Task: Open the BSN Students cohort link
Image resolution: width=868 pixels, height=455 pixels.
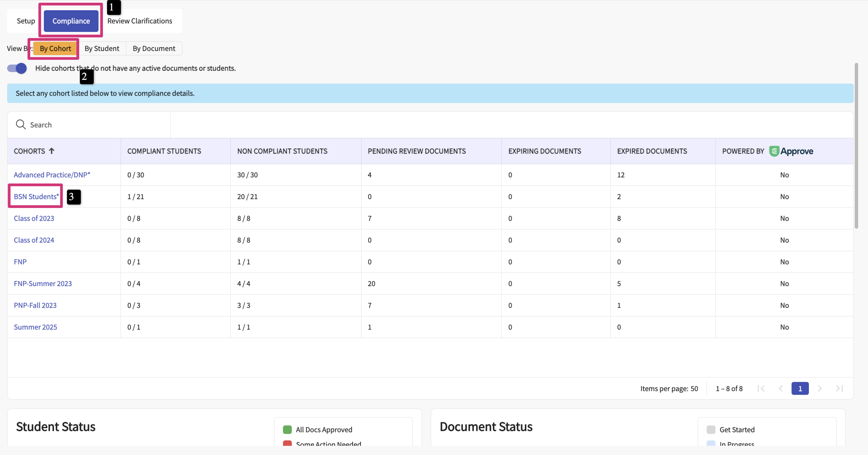Action: pos(36,196)
